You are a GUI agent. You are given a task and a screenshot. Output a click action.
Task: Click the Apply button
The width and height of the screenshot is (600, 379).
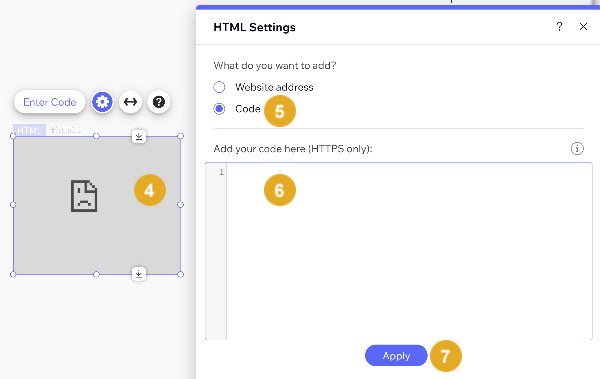coord(396,356)
